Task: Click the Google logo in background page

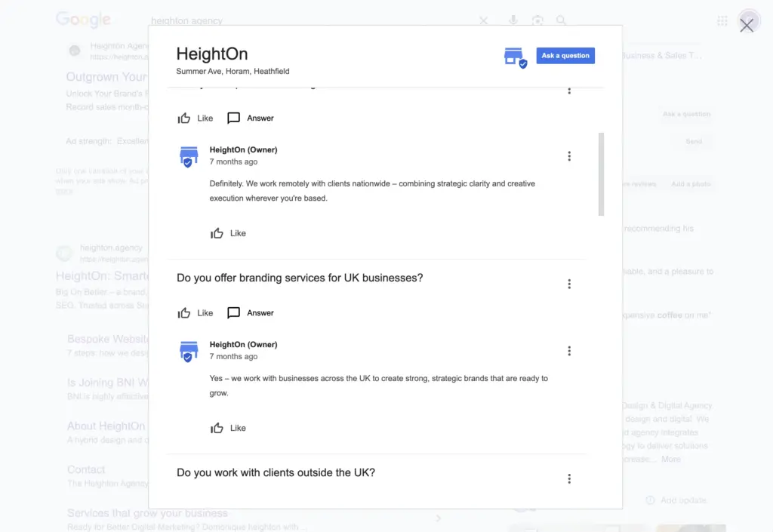Action: click(83, 20)
